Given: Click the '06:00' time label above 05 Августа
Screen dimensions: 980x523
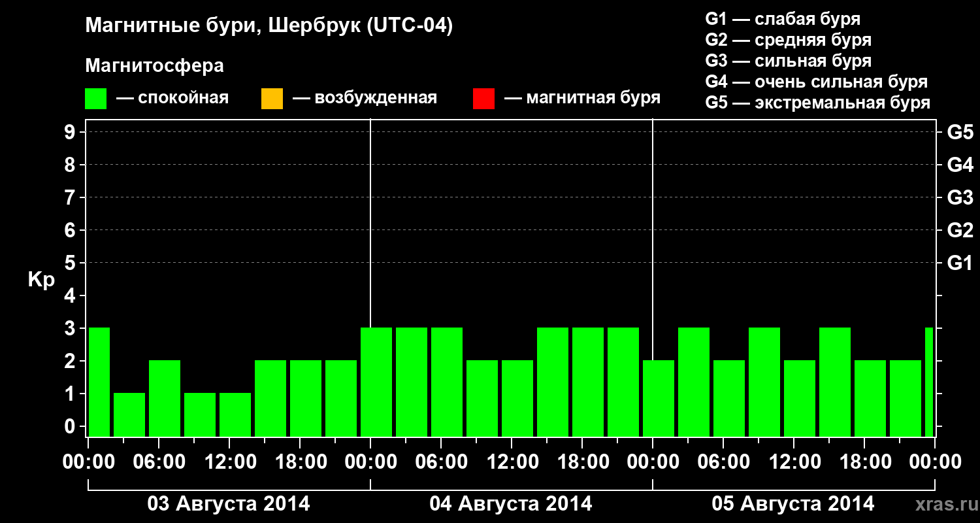Looking at the screenshot, I should click(724, 462).
